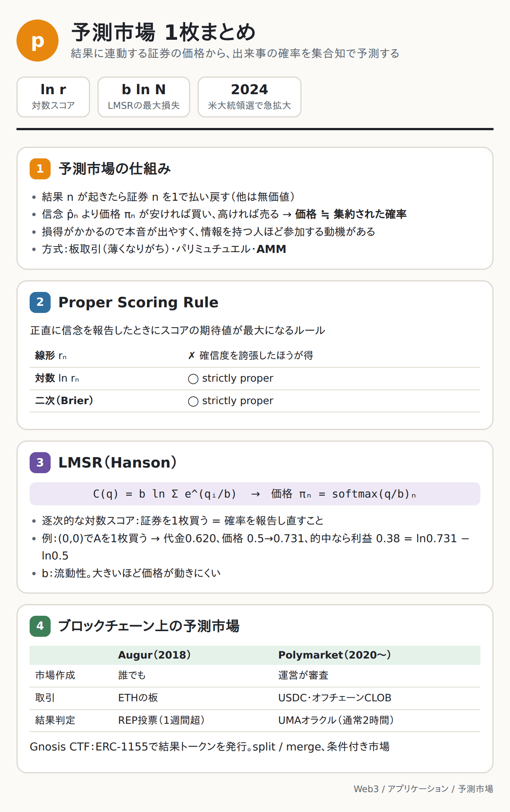510x812 pixels.
Task: Select the 2024 米大統領選で急拡大 card
Action: (x=249, y=97)
